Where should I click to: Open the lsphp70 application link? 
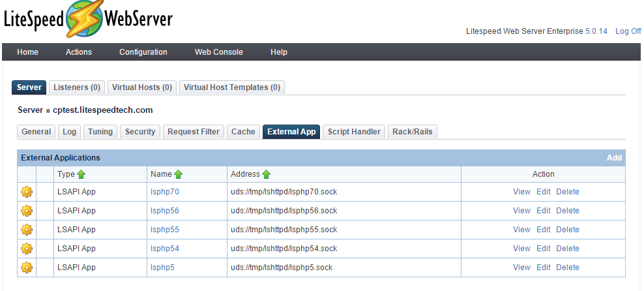[x=165, y=192]
